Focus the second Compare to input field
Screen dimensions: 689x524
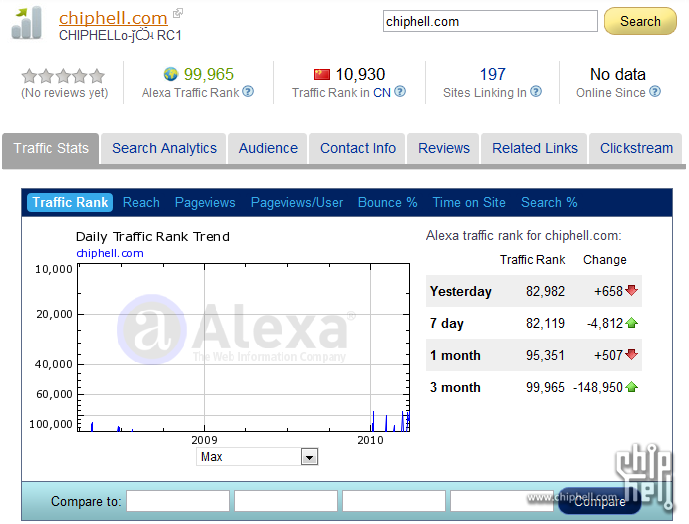coord(286,501)
